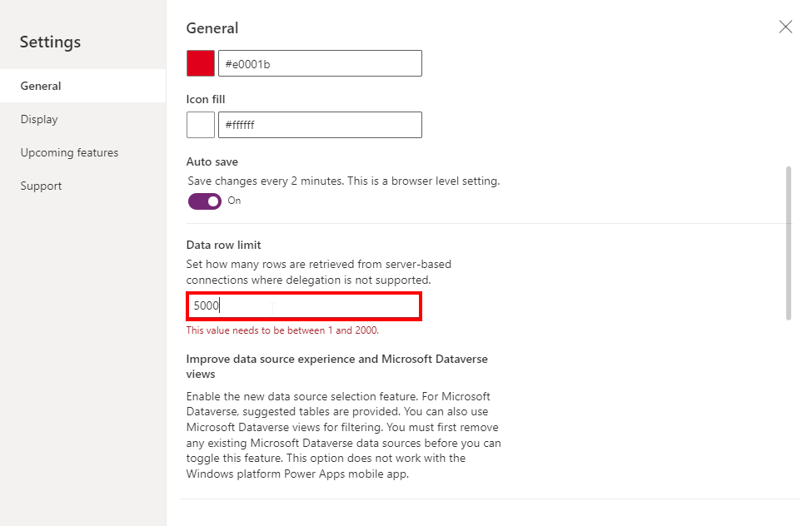Open the General settings tab
Viewport: 812px width, 526px height.
tap(41, 86)
